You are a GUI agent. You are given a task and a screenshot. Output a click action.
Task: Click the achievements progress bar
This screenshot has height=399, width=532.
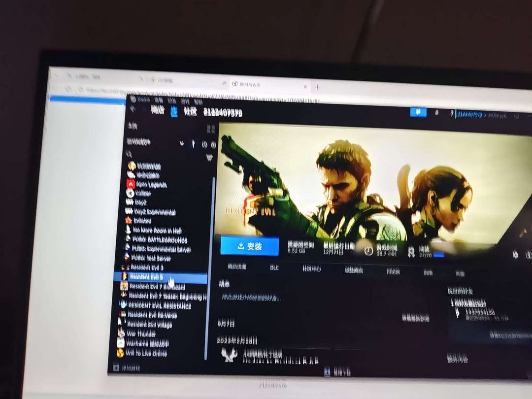[438, 255]
